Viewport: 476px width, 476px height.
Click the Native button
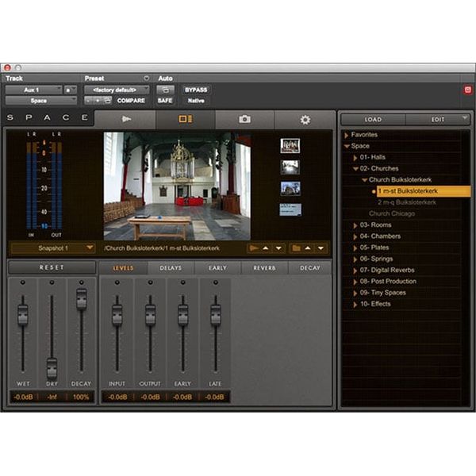click(x=196, y=101)
